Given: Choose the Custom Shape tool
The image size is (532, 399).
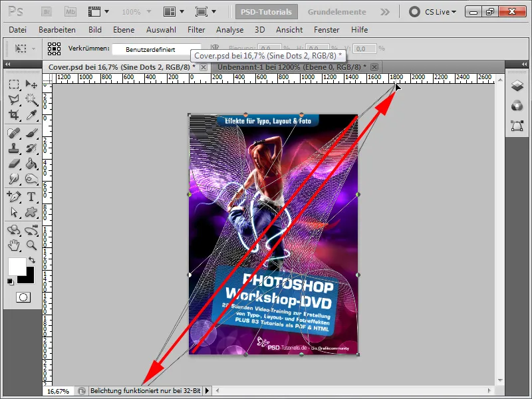Looking at the screenshot, I should [31, 212].
